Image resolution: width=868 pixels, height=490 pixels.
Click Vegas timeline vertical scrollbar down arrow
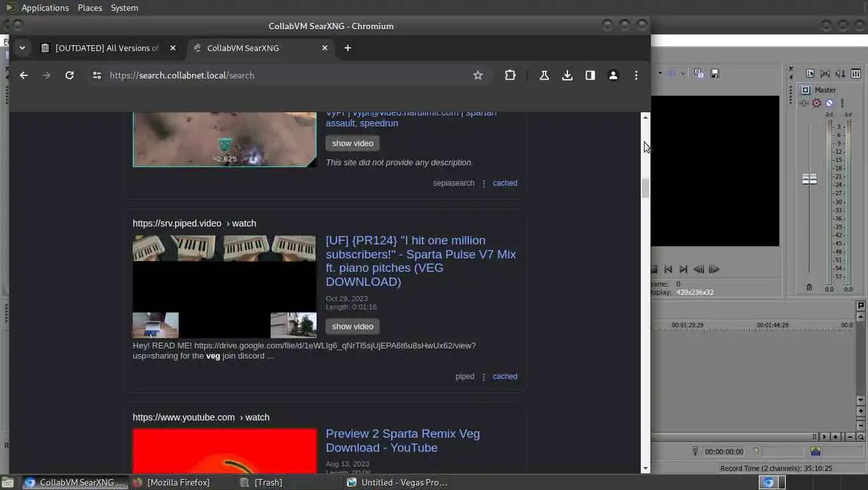coord(861,400)
